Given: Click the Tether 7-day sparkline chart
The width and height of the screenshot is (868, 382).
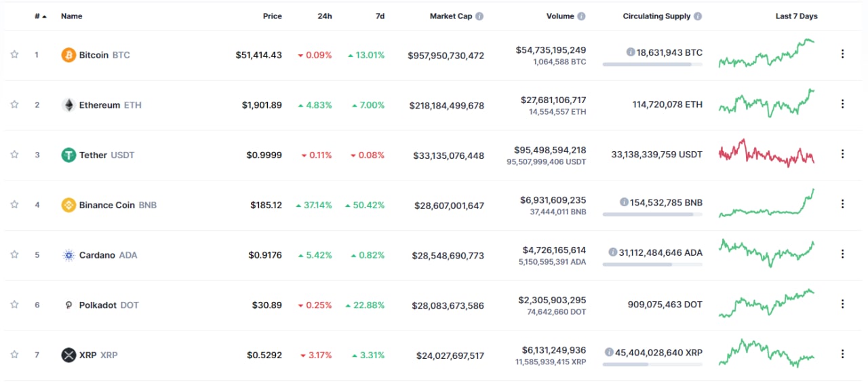Looking at the screenshot, I should (x=766, y=153).
